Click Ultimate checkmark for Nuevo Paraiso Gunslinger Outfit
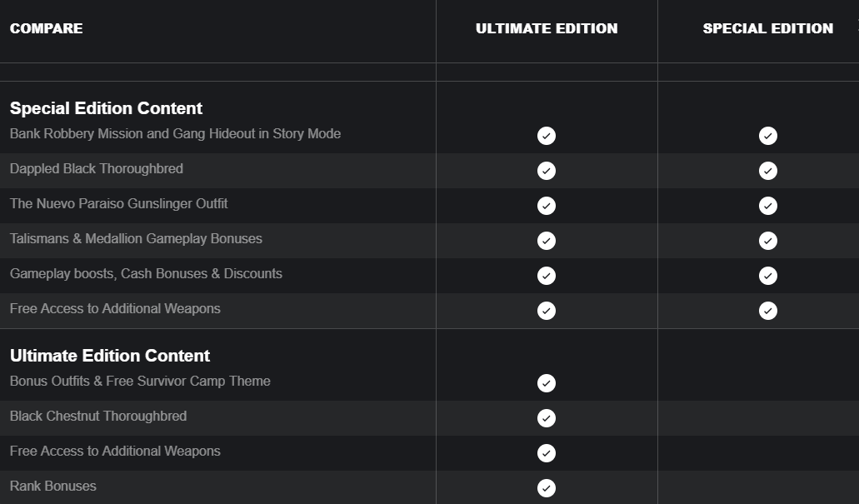Image resolution: width=859 pixels, height=504 pixels. [x=547, y=206]
